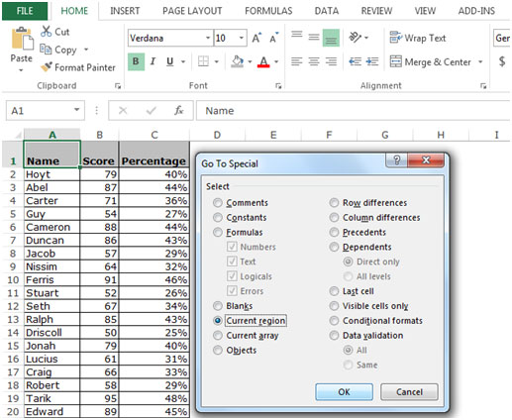Click the Cut scissors icon
Screen dimensions: 512x420
47,32
